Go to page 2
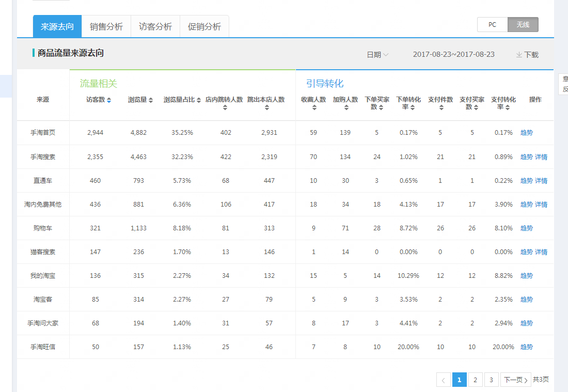568x392 pixels. coord(475,380)
